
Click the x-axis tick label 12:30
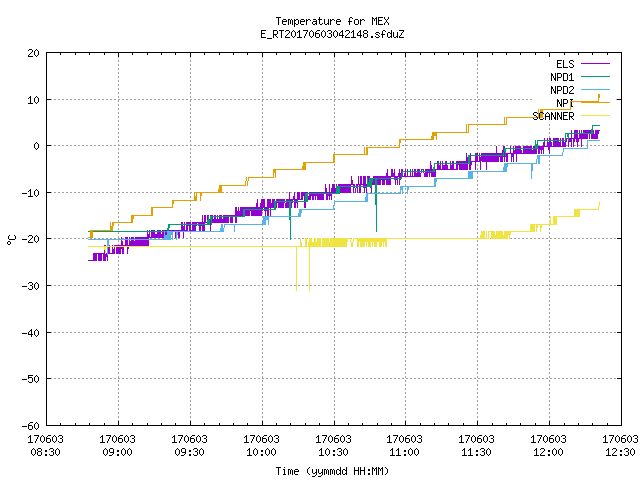tap(620, 452)
